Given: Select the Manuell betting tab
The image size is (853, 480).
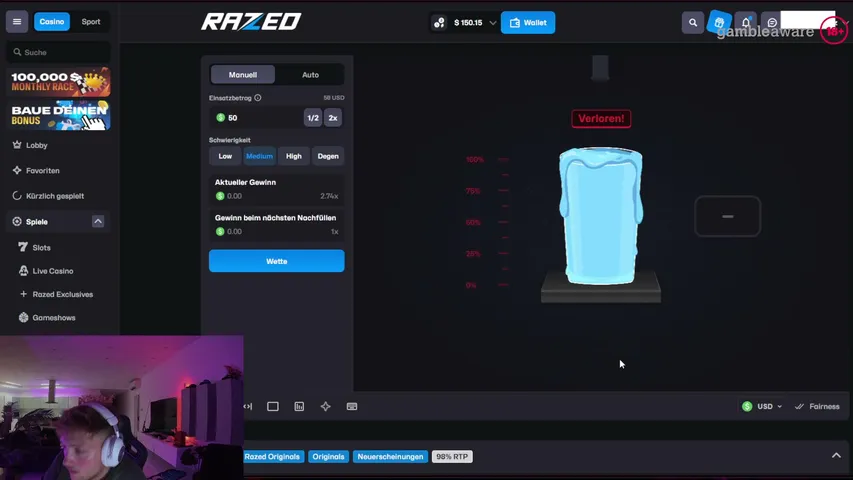Looking at the screenshot, I should pyautogui.click(x=243, y=75).
